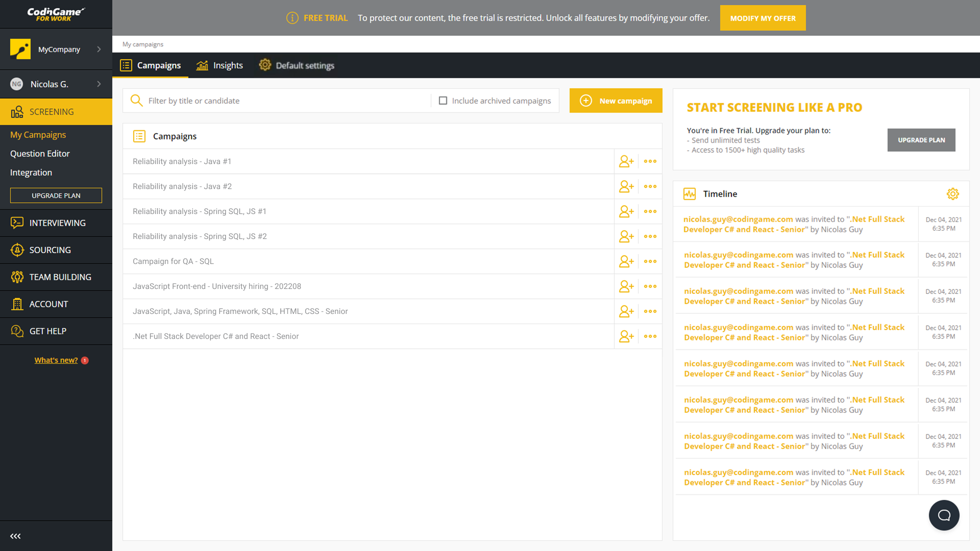Toggle Include archived campaigns checkbox
The width and height of the screenshot is (980, 551).
(x=443, y=100)
